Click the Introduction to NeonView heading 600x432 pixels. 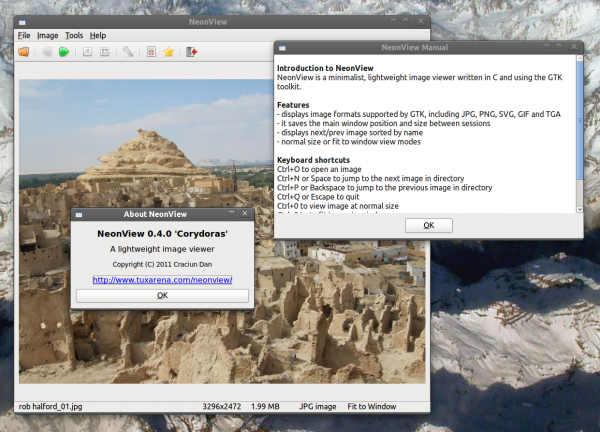325,68
